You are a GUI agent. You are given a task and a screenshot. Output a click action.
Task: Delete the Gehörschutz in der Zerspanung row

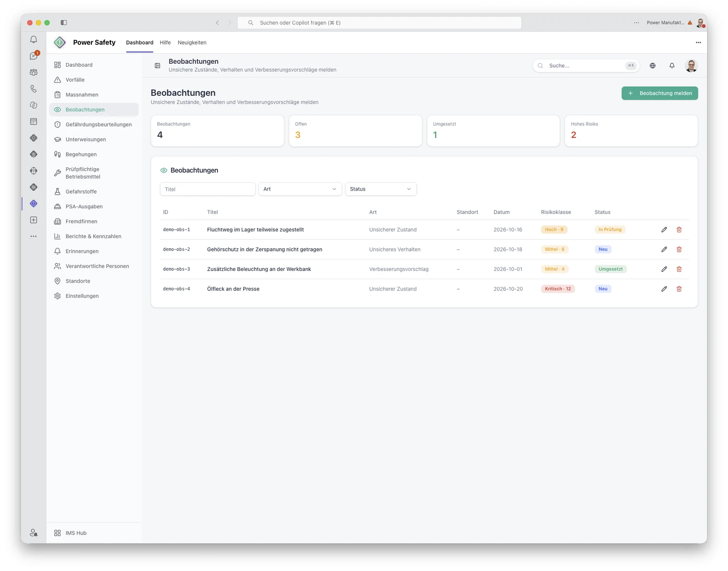pos(679,249)
